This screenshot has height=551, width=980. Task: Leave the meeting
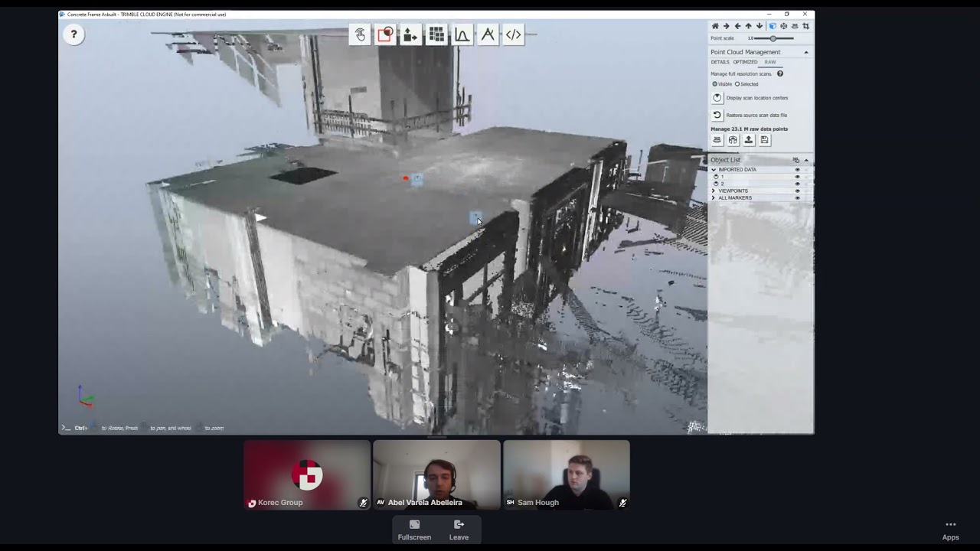click(x=459, y=530)
